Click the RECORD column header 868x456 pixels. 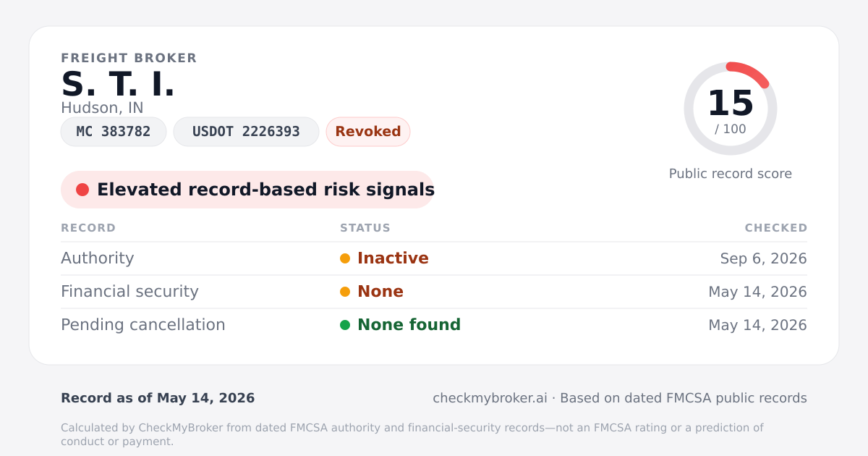(x=88, y=228)
